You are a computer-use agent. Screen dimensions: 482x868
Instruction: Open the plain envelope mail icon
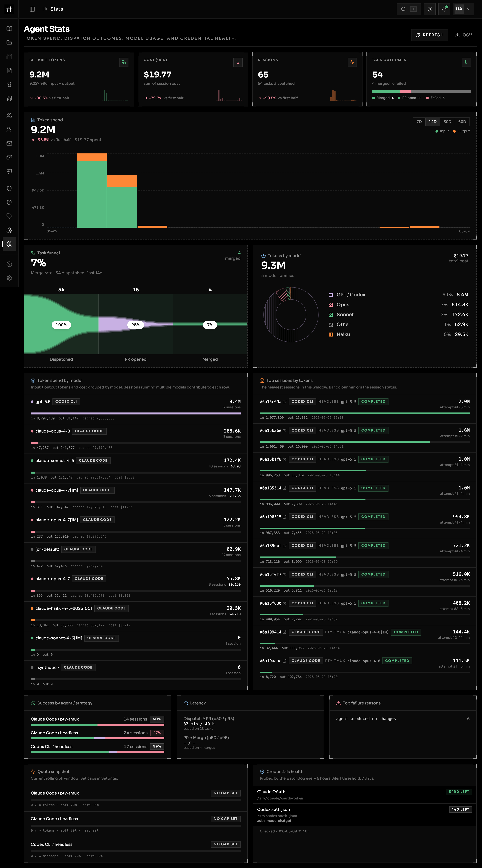point(9,144)
